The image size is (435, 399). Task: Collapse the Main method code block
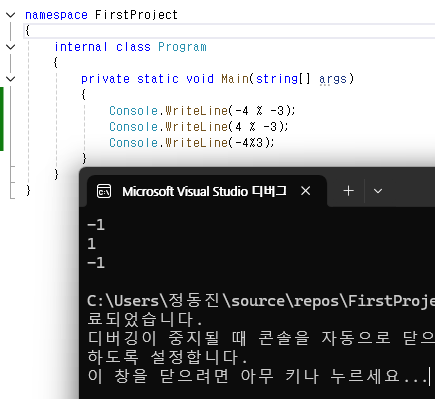point(11,79)
